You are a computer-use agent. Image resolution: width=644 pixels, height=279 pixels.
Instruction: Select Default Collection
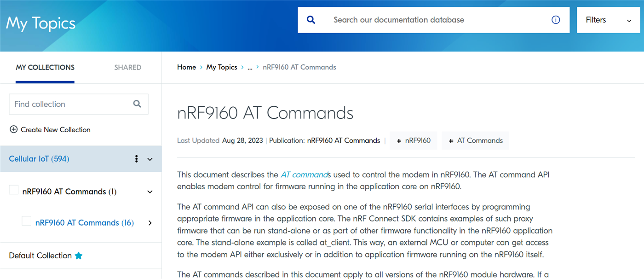(40, 256)
